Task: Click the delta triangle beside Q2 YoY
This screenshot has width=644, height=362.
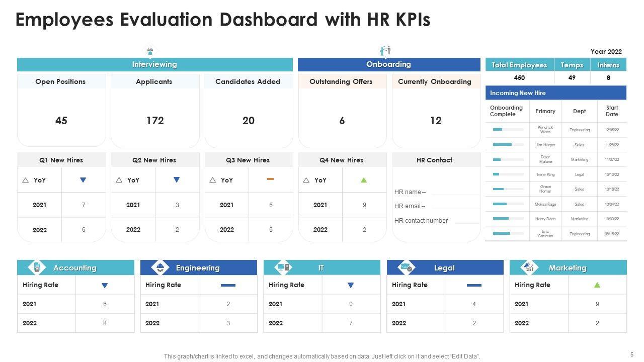Action: click(x=119, y=180)
